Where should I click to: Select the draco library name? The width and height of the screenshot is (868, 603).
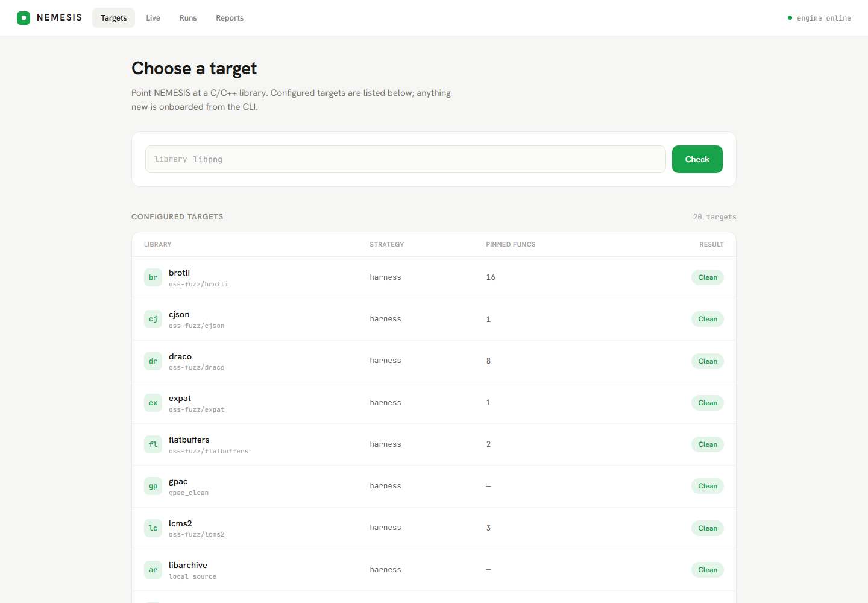tap(180, 356)
